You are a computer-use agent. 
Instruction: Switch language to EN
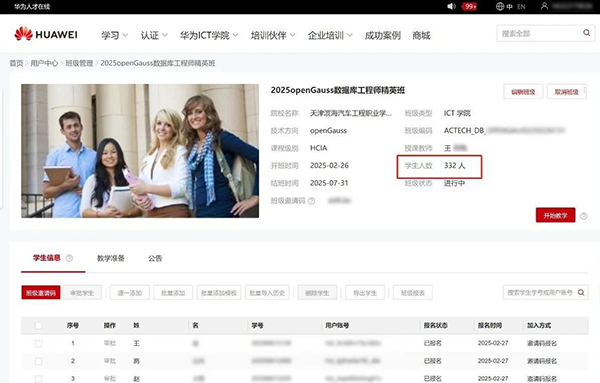[521, 7]
